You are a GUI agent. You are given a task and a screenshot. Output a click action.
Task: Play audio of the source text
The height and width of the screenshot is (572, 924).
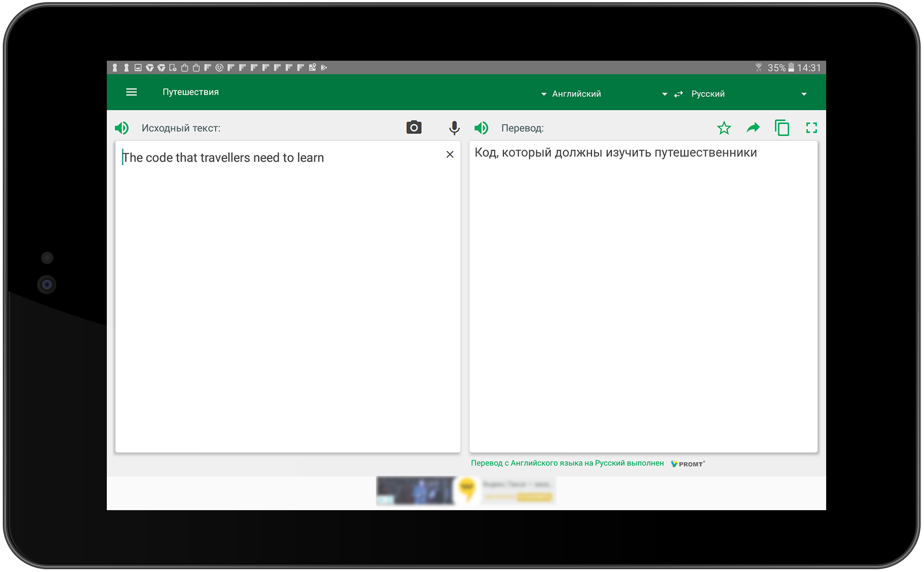coord(122,128)
